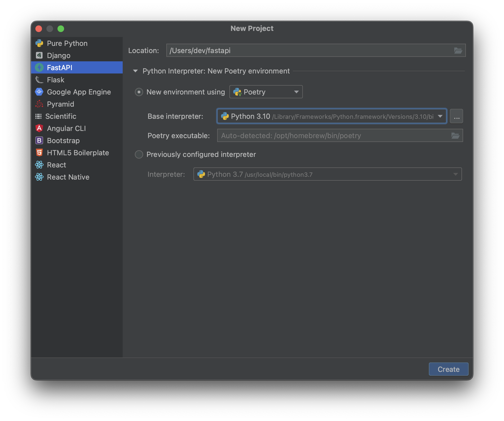Click the FastAPI lightning icon
This screenshot has width=504, height=421.
[x=39, y=67]
